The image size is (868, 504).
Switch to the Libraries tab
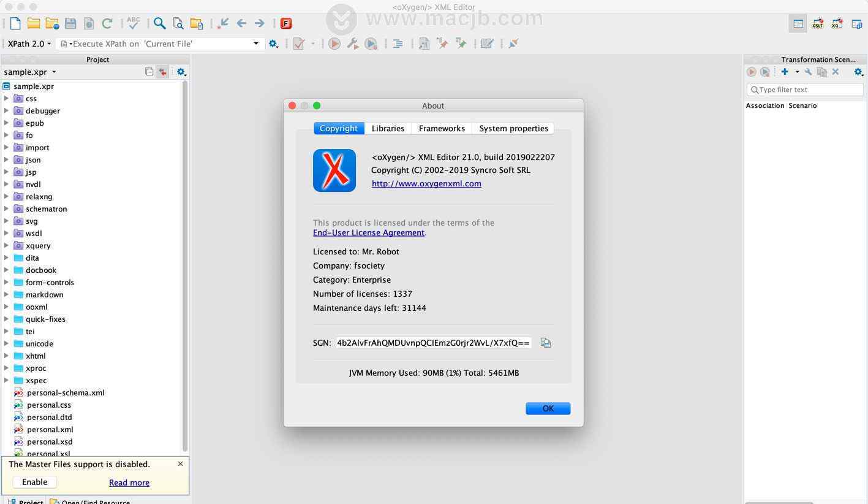pyautogui.click(x=388, y=128)
